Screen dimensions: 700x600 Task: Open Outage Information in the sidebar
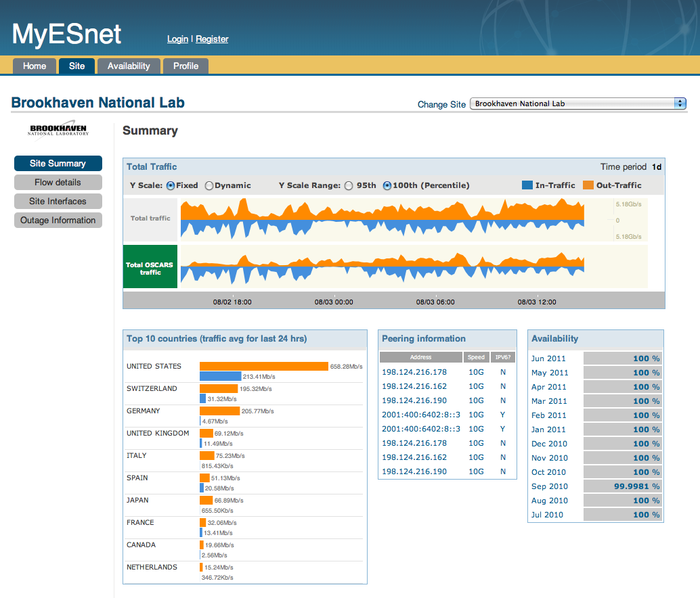(58, 221)
